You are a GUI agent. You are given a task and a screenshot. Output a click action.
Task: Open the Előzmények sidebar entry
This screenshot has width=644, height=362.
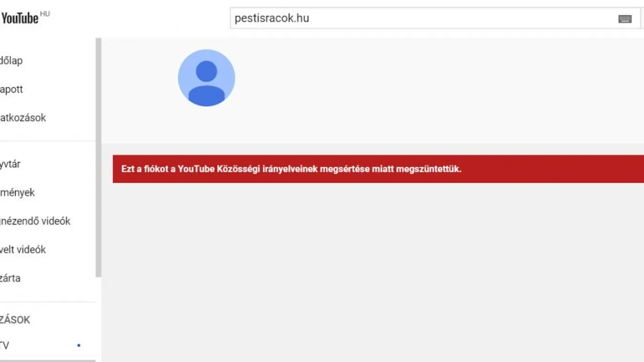17,192
